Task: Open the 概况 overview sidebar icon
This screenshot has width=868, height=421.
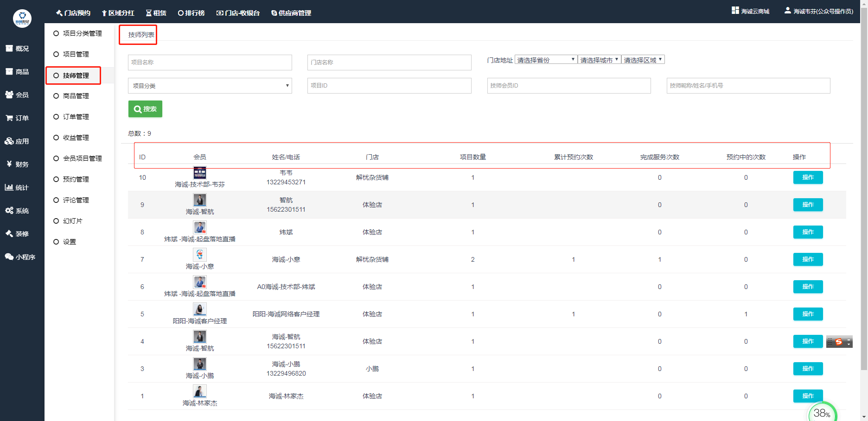Action: pyautogui.click(x=9, y=49)
